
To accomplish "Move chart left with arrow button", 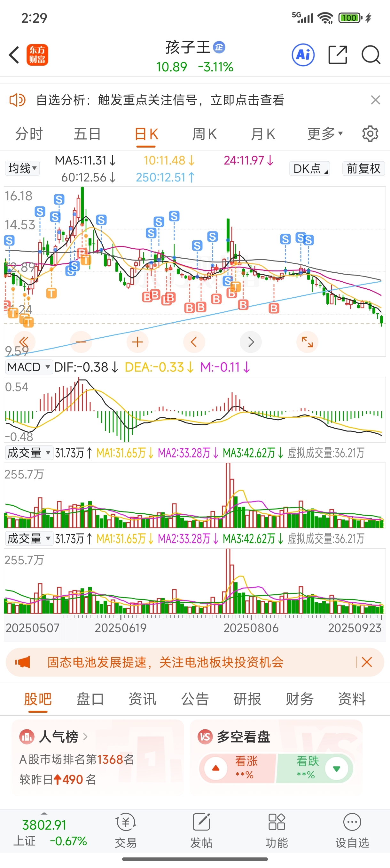I will pos(194,342).
